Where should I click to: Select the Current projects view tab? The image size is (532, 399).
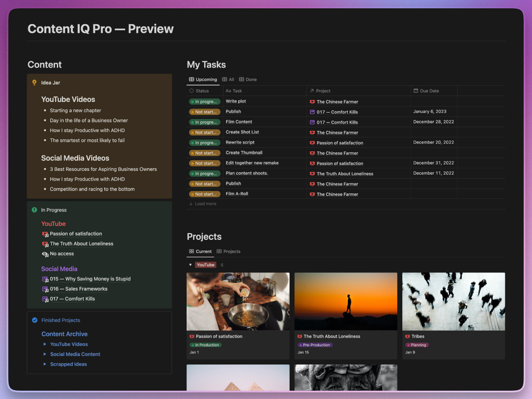200,251
